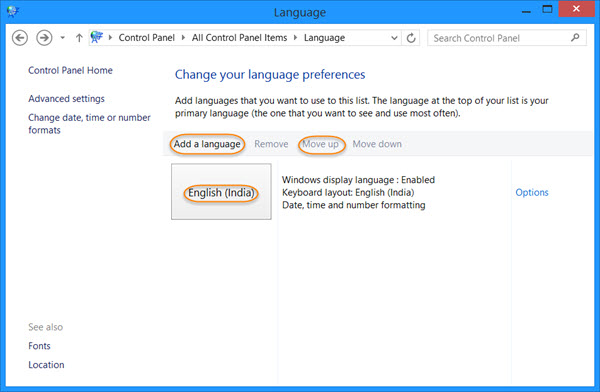
Task: Click Move down in the language toolbar
Action: click(377, 144)
